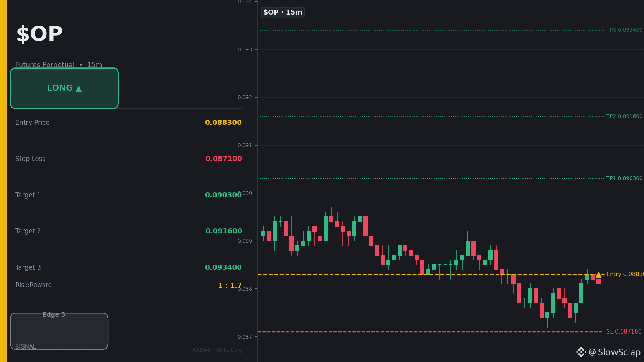Click the $OP · 15m chart label
The width and height of the screenshot is (644, 362).
pos(283,12)
